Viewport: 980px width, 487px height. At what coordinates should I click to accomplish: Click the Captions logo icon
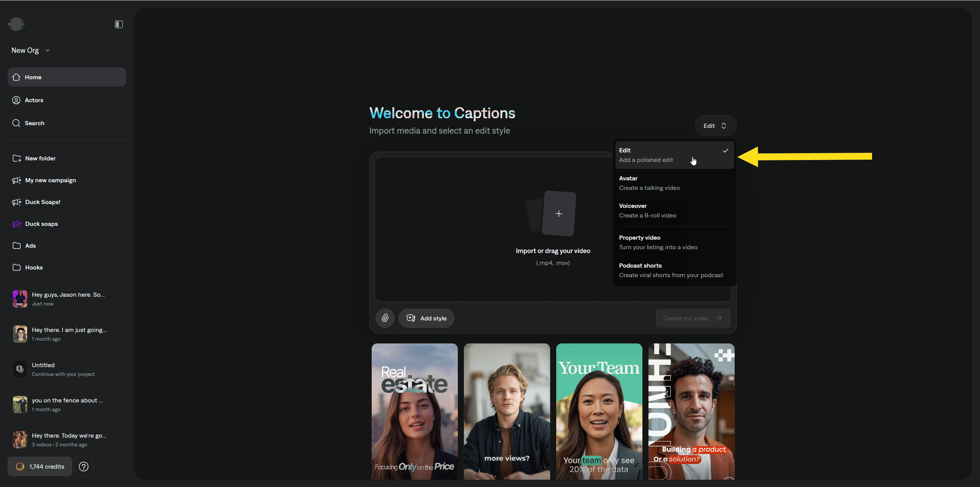(x=16, y=24)
